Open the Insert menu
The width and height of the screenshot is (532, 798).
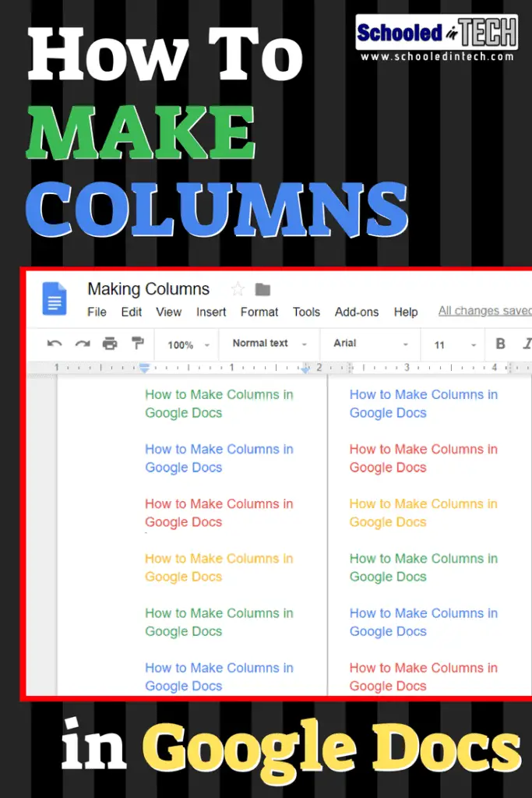(x=211, y=312)
